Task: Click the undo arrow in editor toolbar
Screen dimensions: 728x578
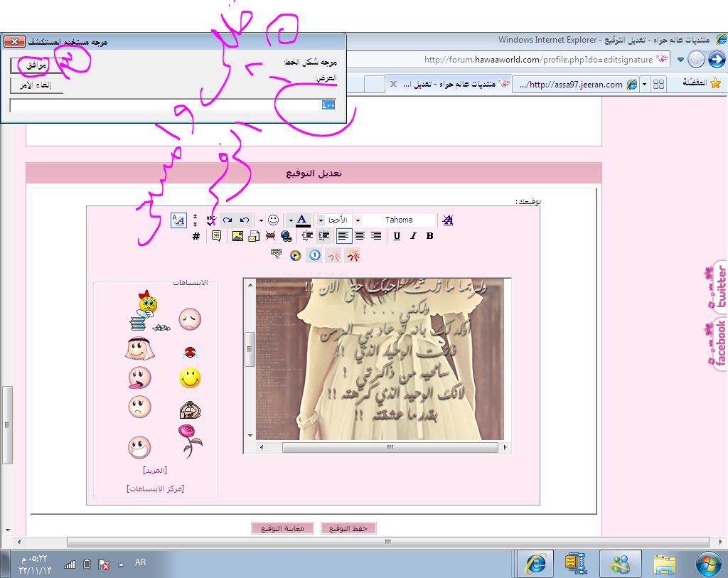Action: pyautogui.click(x=245, y=220)
